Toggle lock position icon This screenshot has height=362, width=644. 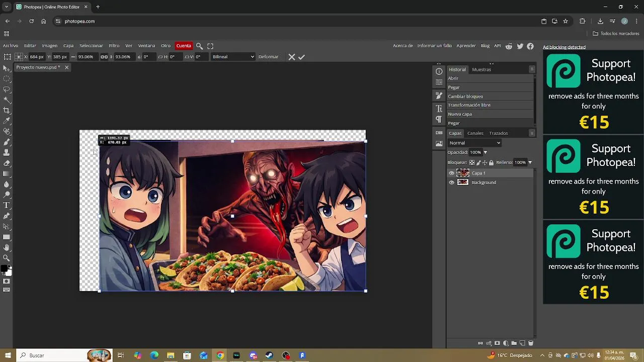pyautogui.click(x=485, y=162)
